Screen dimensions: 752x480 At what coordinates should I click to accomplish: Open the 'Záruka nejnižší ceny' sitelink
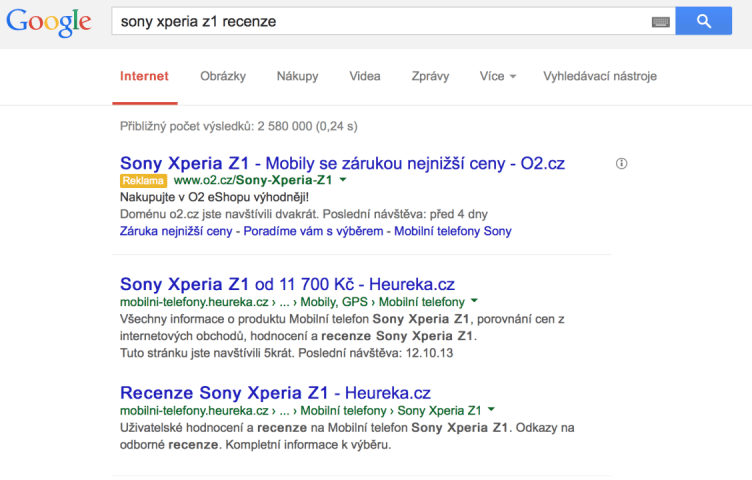pyautogui.click(x=176, y=231)
